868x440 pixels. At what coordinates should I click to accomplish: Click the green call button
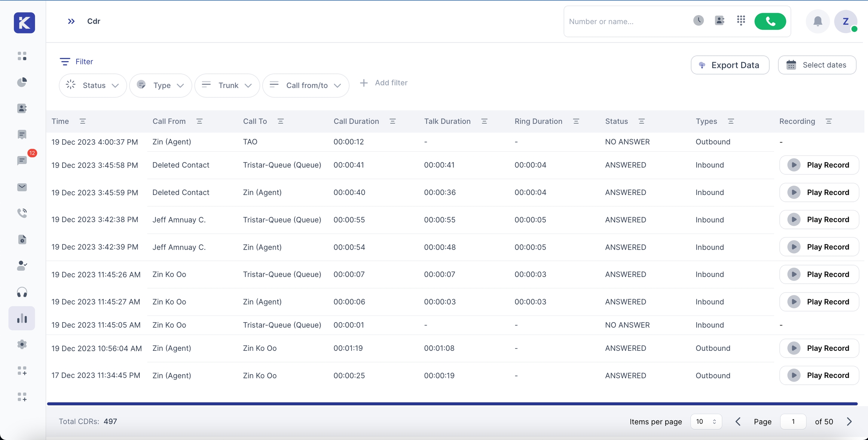click(x=770, y=21)
